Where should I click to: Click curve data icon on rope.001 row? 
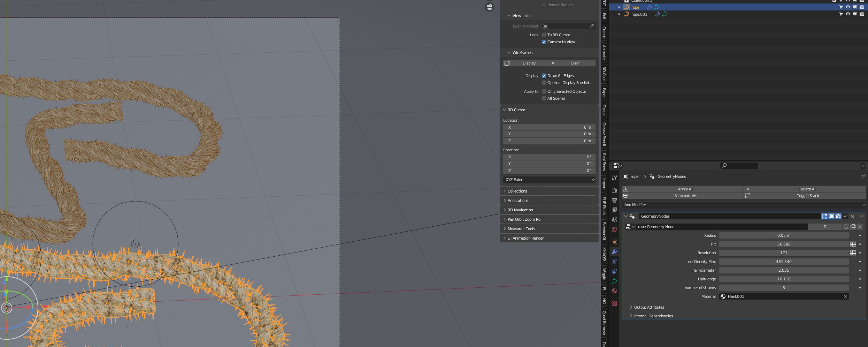[665, 14]
